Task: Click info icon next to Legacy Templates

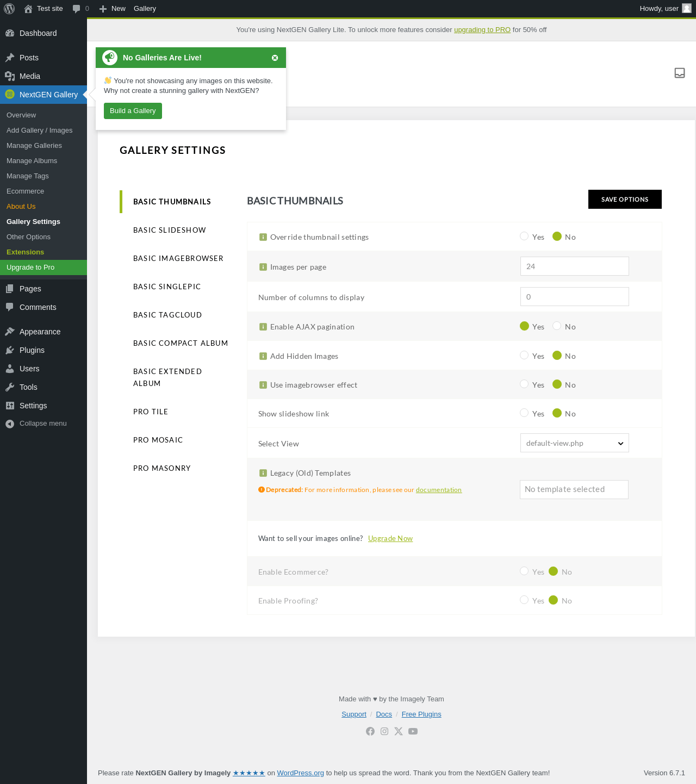Action: (x=263, y=473)
